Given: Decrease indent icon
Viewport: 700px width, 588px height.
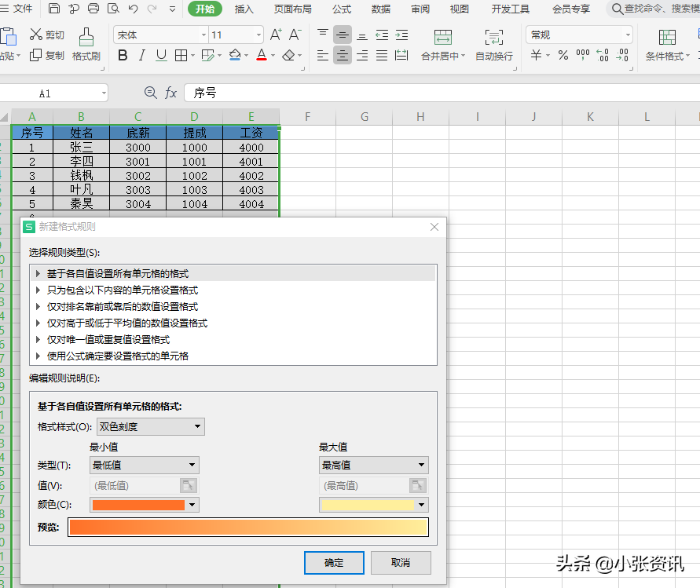Looking at the screenshot, I should pyautogui.click(x=382, y=35).
